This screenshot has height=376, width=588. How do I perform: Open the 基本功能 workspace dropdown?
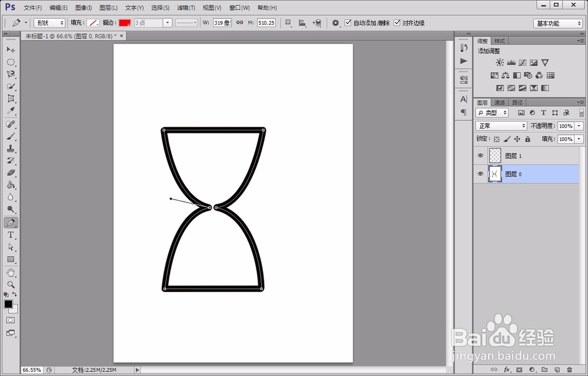557,23
